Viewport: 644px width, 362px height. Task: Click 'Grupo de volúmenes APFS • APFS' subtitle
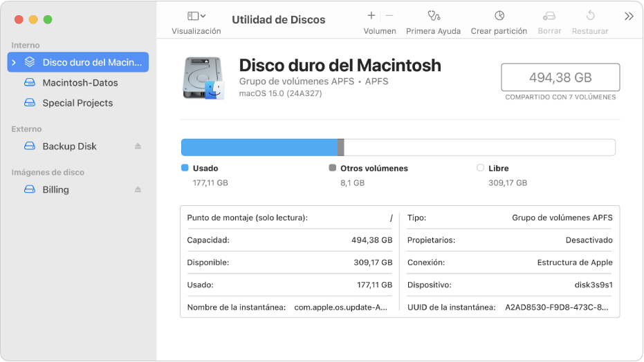click(x=314, y=81)
